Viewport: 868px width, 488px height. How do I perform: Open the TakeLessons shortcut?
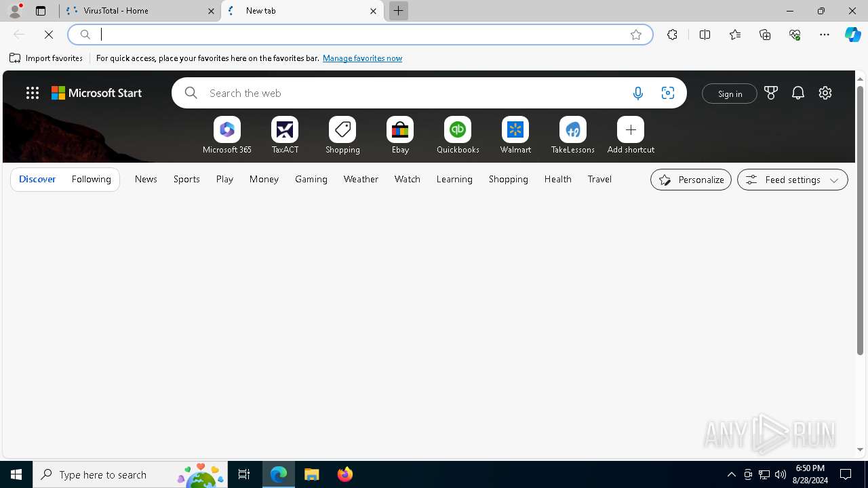point(573,136)
